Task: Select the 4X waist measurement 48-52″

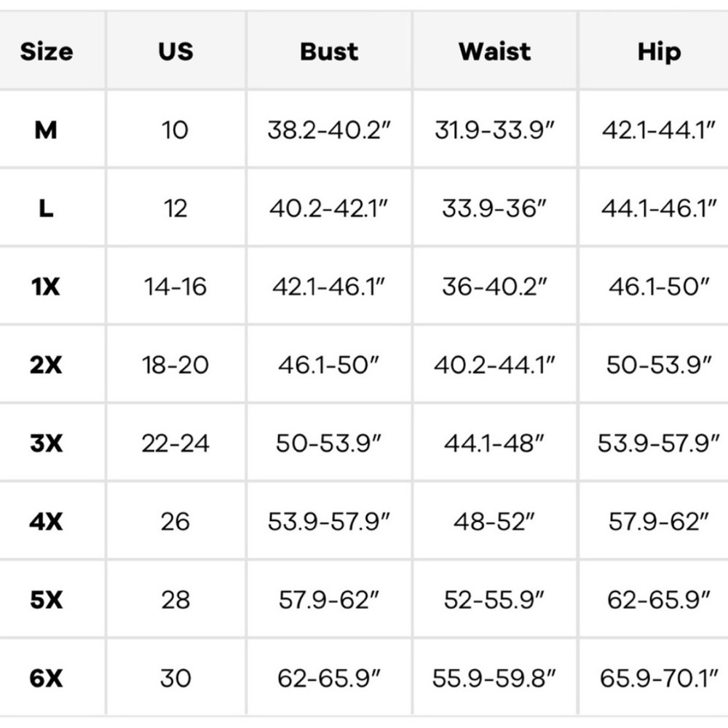Action: [494, 521]
